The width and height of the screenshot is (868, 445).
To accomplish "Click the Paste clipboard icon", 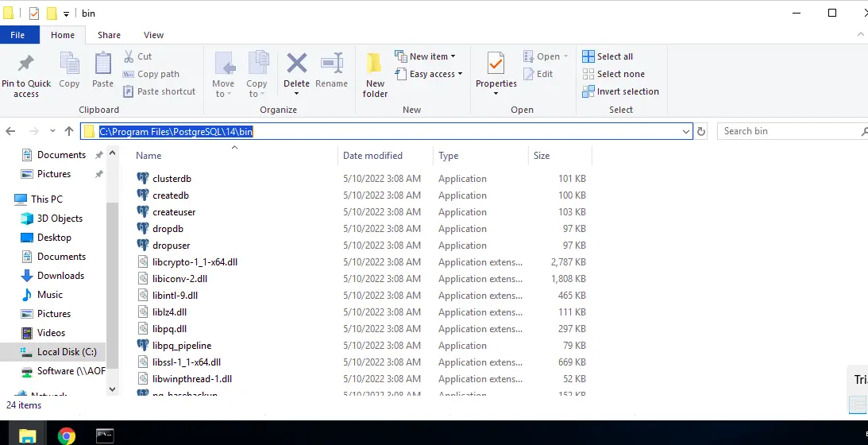I will tap(103, 64).
